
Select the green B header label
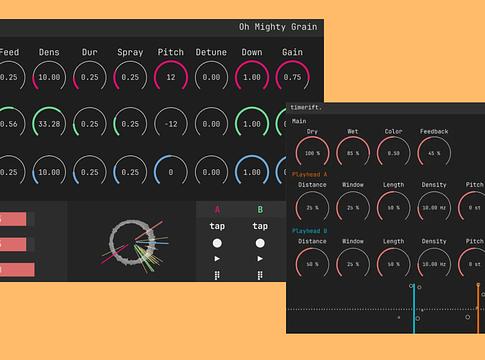(x=260, y=210)
